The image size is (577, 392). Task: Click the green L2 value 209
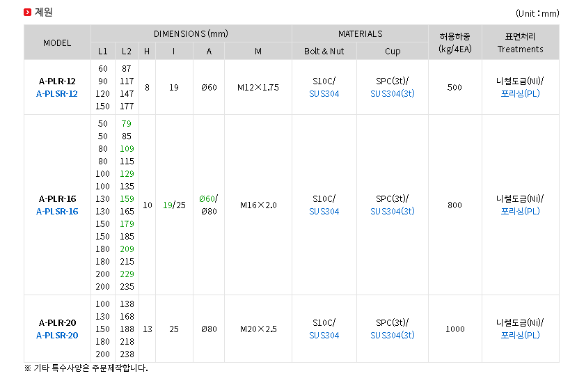point(127,249)
